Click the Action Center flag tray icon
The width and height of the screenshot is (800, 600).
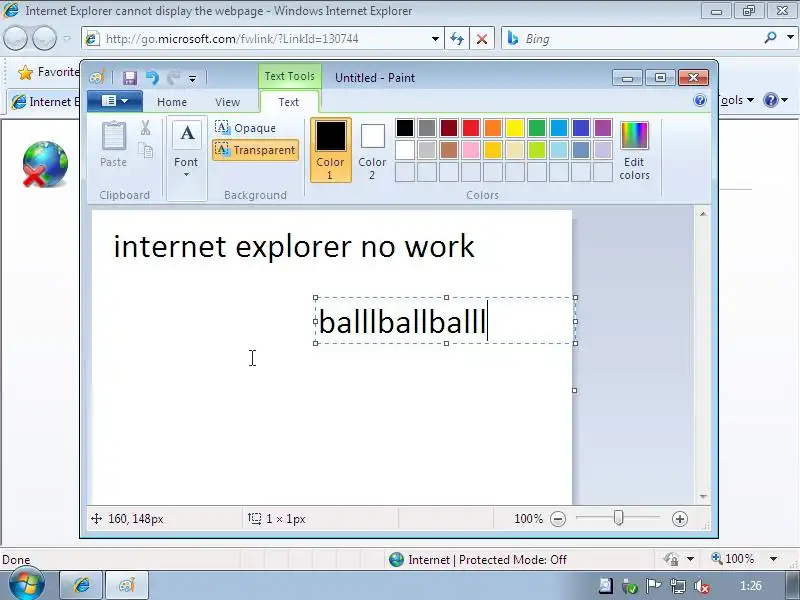point(654,586)
